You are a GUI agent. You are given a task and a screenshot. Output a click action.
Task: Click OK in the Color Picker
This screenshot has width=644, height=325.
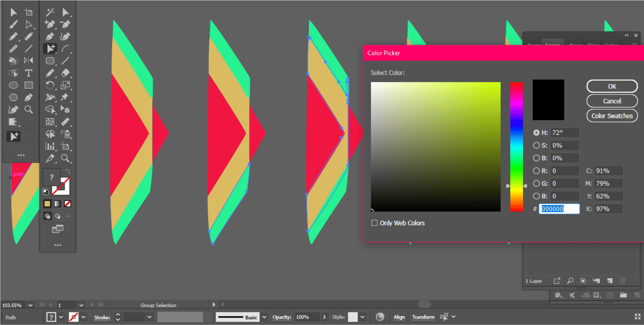click(612, 86)
